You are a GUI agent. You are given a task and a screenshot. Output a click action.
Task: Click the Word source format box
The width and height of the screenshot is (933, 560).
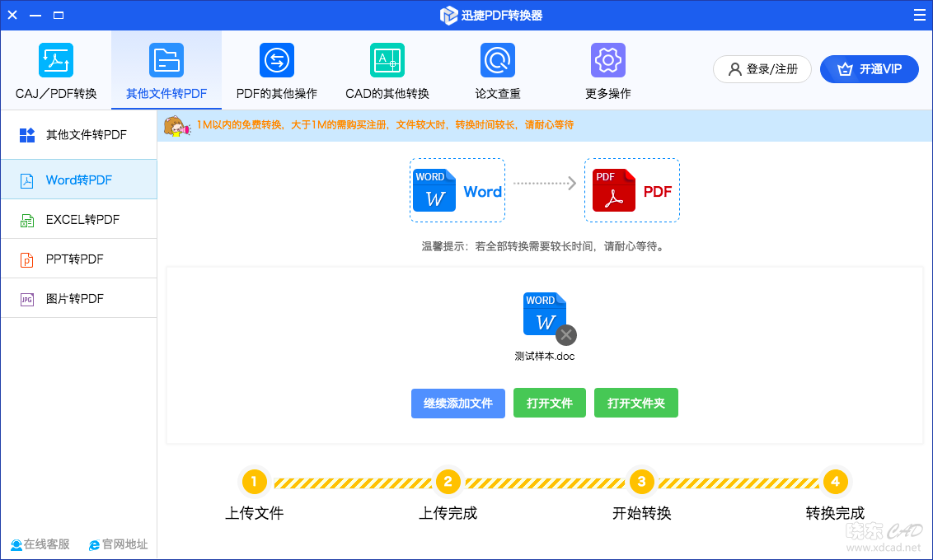click(x=457, y=190)
